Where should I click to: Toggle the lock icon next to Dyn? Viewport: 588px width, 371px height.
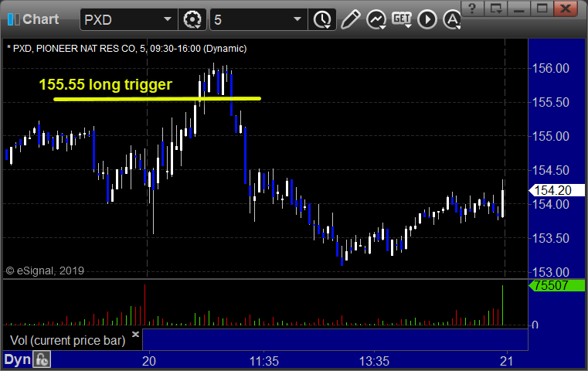[42, 359]
